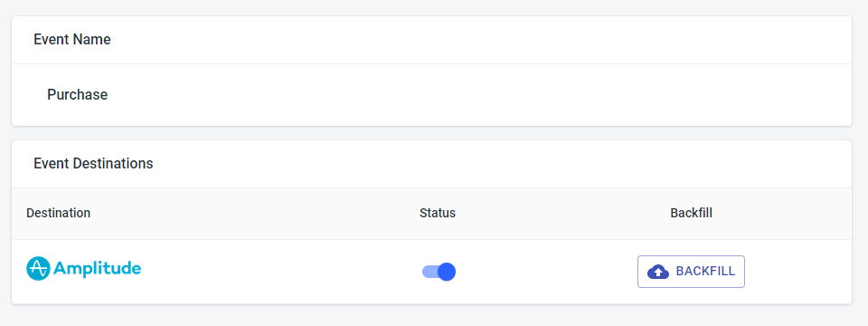Click the Event Destinations card header bar
The image size is (868, 326).
432,164
